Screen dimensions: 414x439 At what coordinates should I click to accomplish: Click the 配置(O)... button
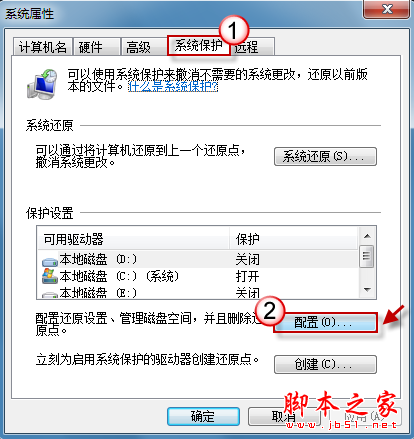[325, 322]
